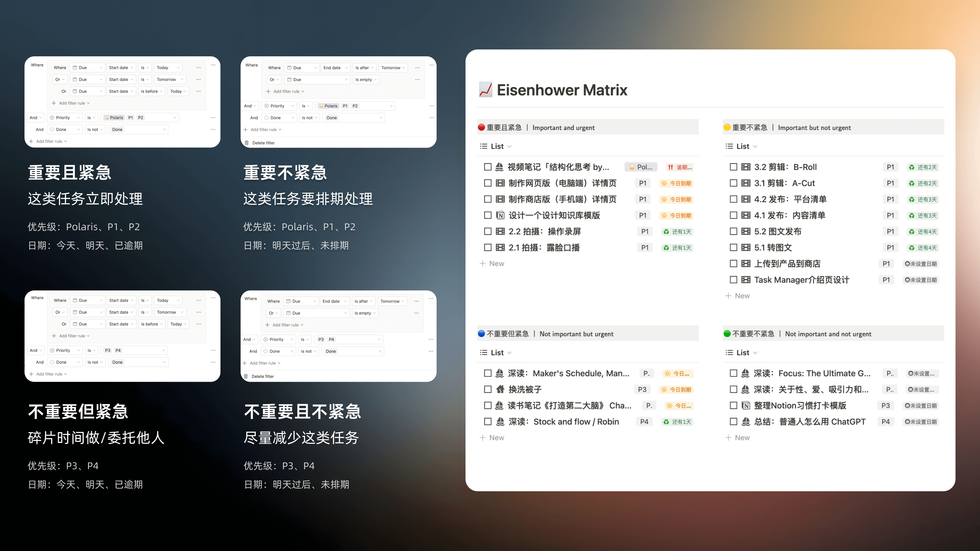Click the ... options icon on the Priority filter row
980x551 pixels.
pos(213,118)
